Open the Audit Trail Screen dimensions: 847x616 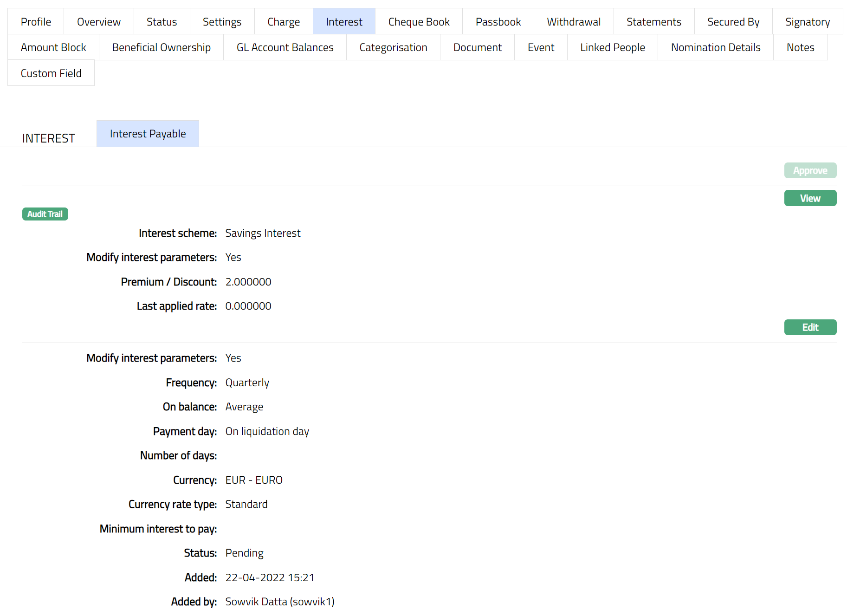(45, 214)
